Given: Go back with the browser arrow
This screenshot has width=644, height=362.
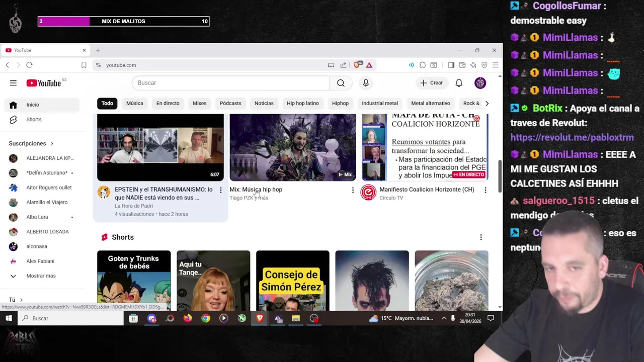Looking at the screenshot, I should (8, 65).
